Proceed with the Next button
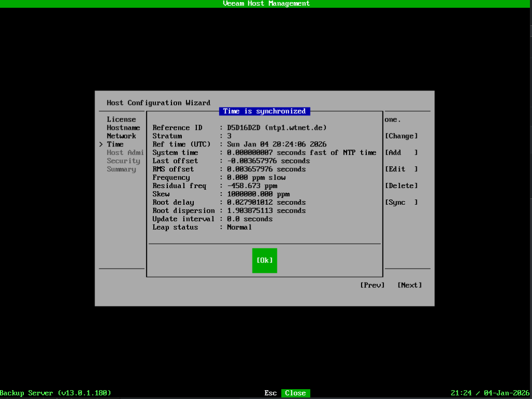 click(409, 285)
